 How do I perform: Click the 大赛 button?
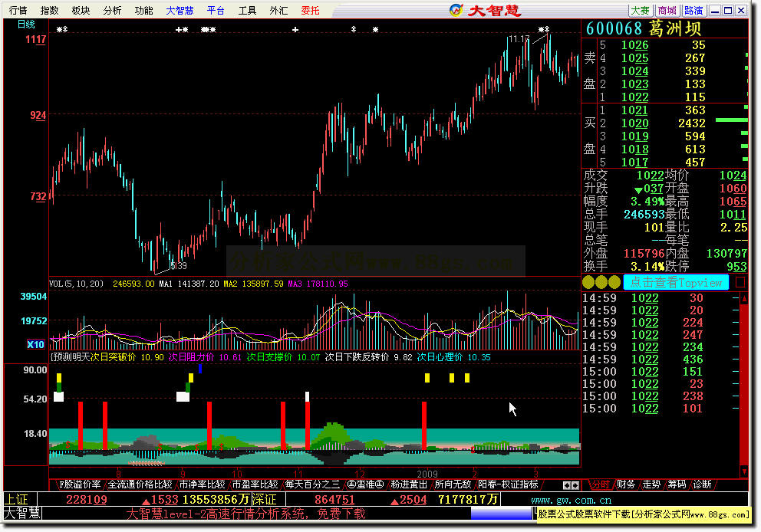[x=640, y=10]
